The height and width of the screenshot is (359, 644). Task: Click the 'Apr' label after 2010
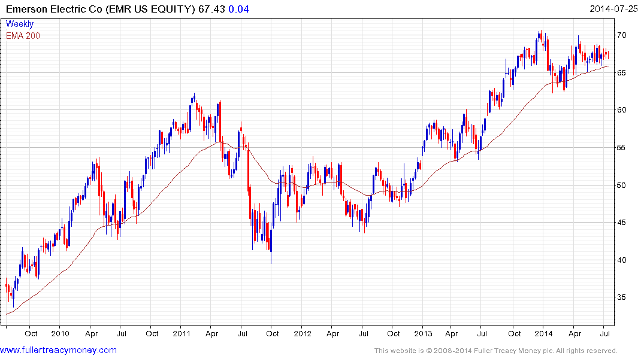tap(91, 334)
